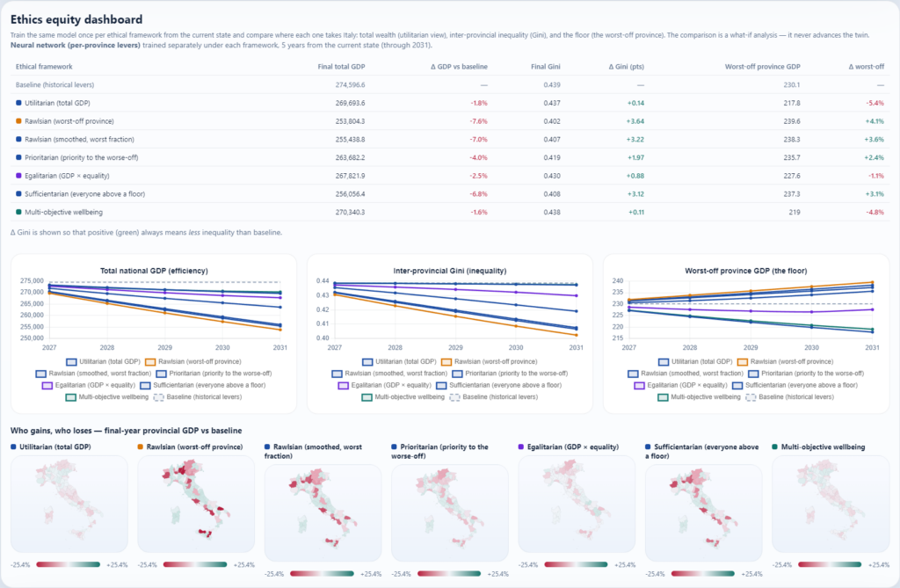Click the blue Utilitarian map title marker
Viewport: 900px width, 588px height.
coord(13,446)
